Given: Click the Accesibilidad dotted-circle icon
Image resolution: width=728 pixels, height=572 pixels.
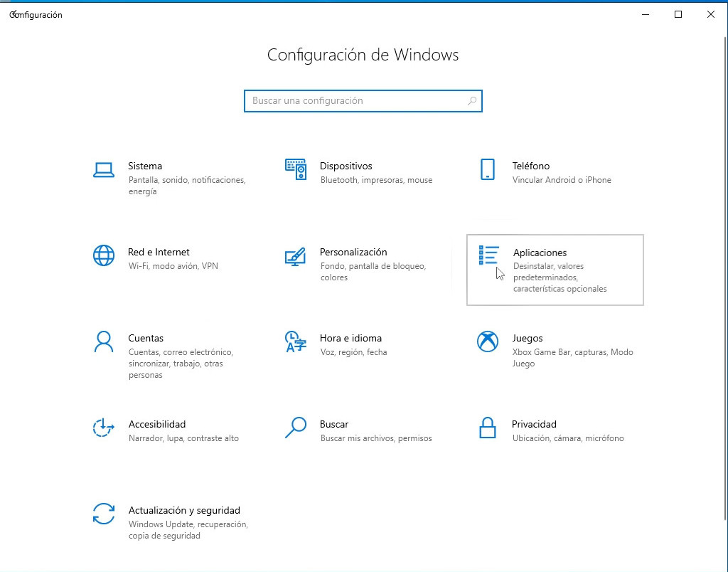Looking at the screenshot, I should pos(104,428).
